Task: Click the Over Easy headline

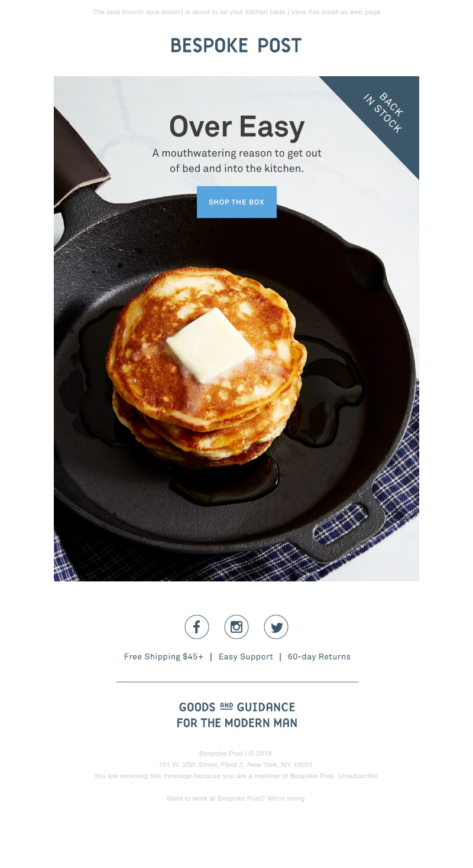Action: pos(237,126)
